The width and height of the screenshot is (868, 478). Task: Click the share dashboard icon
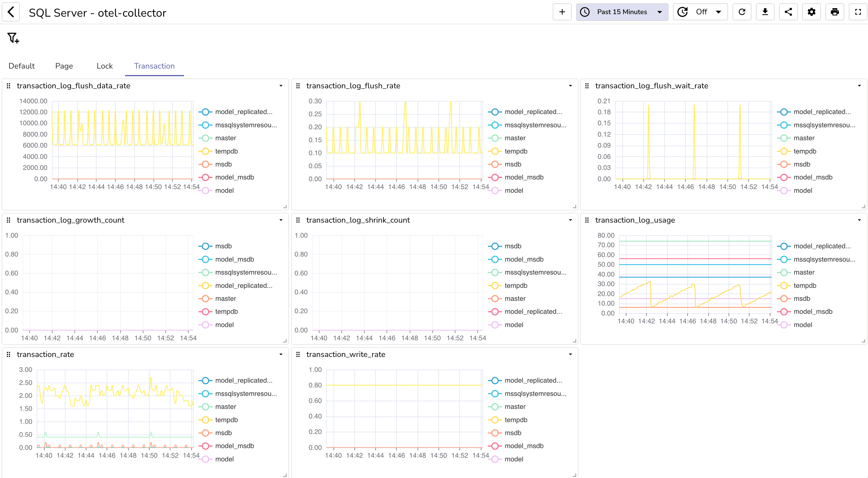788,12
